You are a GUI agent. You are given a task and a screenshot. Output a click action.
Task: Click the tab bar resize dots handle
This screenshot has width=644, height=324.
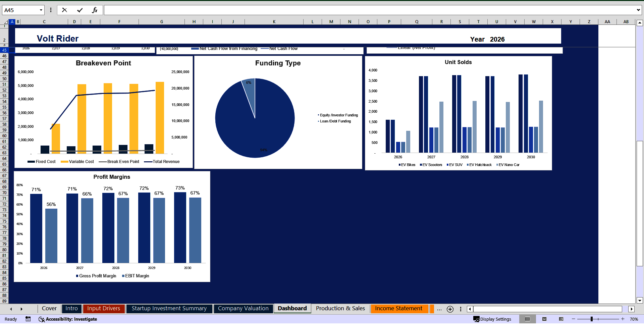461,309
